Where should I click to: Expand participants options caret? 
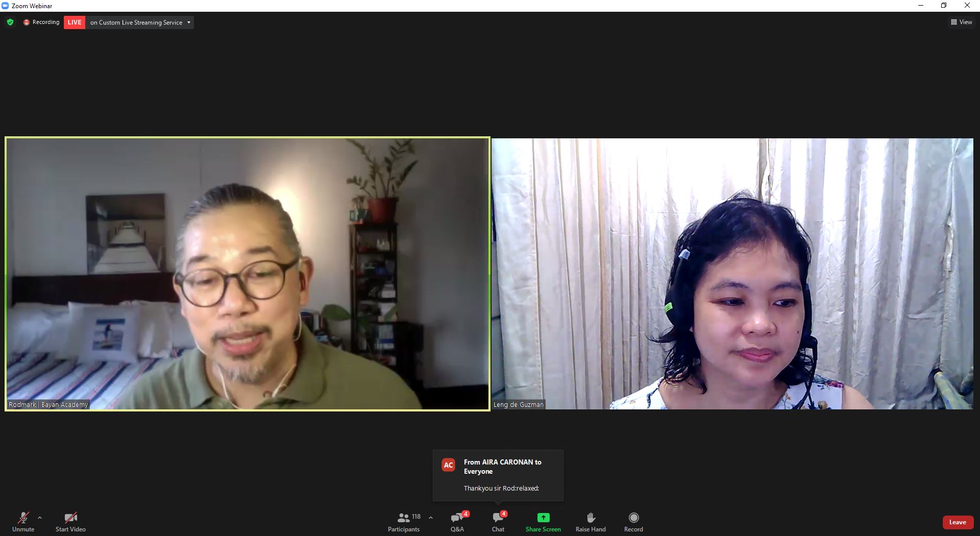pos(431,518)
